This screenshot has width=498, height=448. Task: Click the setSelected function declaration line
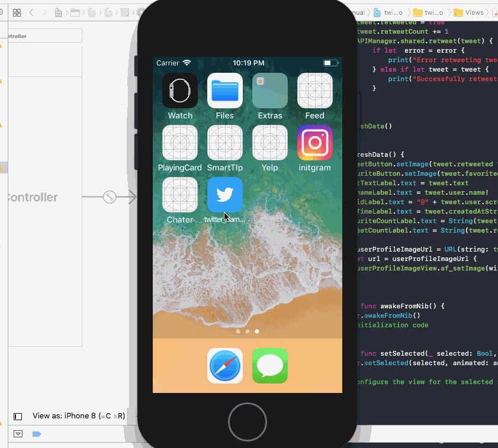(x=429, y=353)
